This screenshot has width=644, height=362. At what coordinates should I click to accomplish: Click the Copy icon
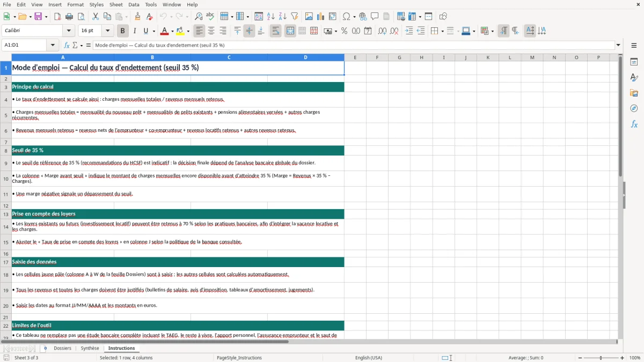107,17
